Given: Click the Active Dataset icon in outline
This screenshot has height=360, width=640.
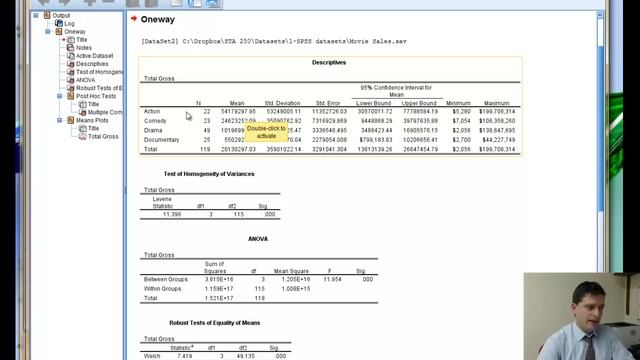Looking at the screenshot, I should tap(71, 56).
